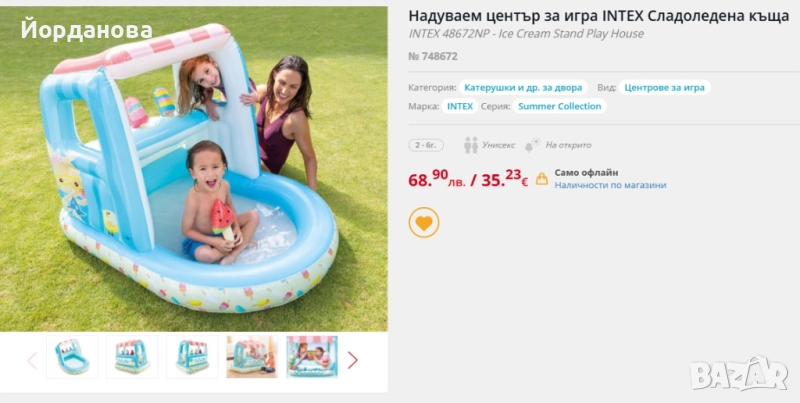The height and width of the screenshot is (403, 800).
Task: Select the fifth highlighted thumbnail
Action: pos(312,357)
